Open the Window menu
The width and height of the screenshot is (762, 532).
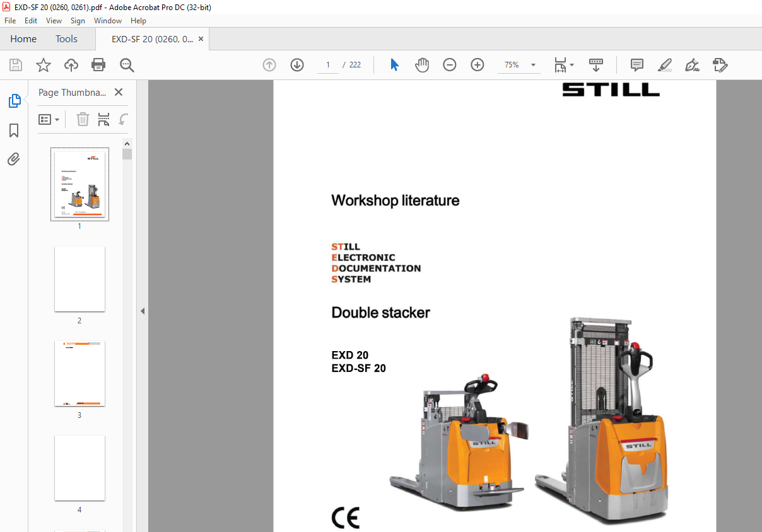pyautogui.click(x=108, y=21)
